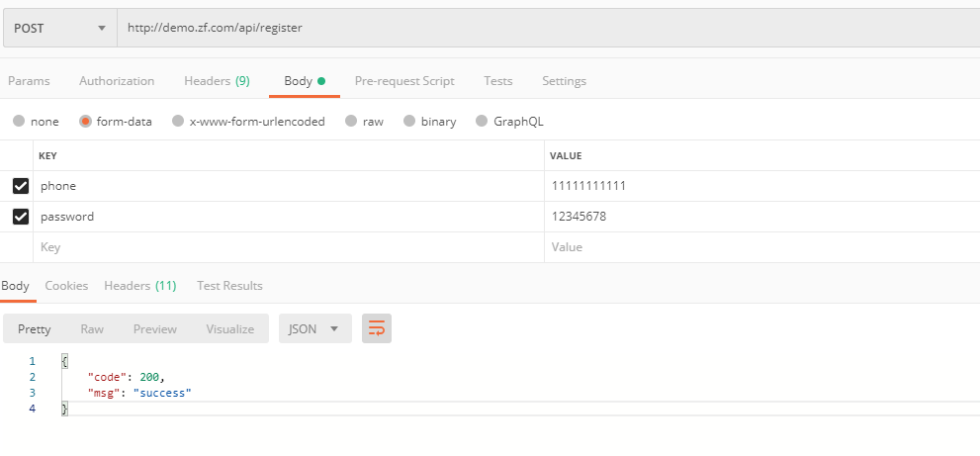Screen dimensions: 980x456
Task: Open the Pre-request Script tab
Action: pyautogui.click(x=404, y=81)
